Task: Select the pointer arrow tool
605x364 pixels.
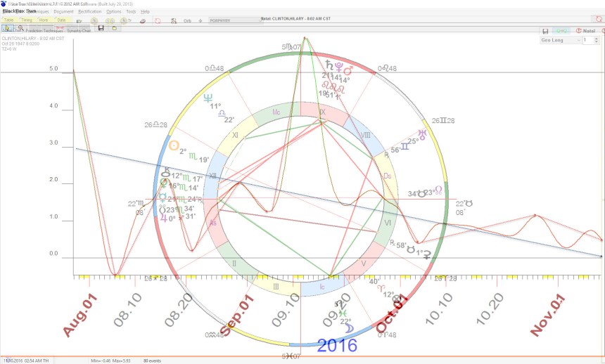Action: click(6, 28)
